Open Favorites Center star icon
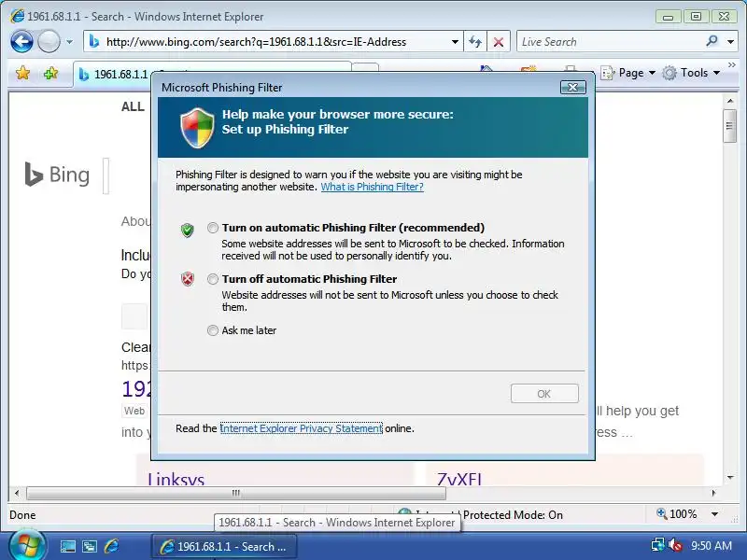This screenshot has width=747, height=560. tap(22, 73)
